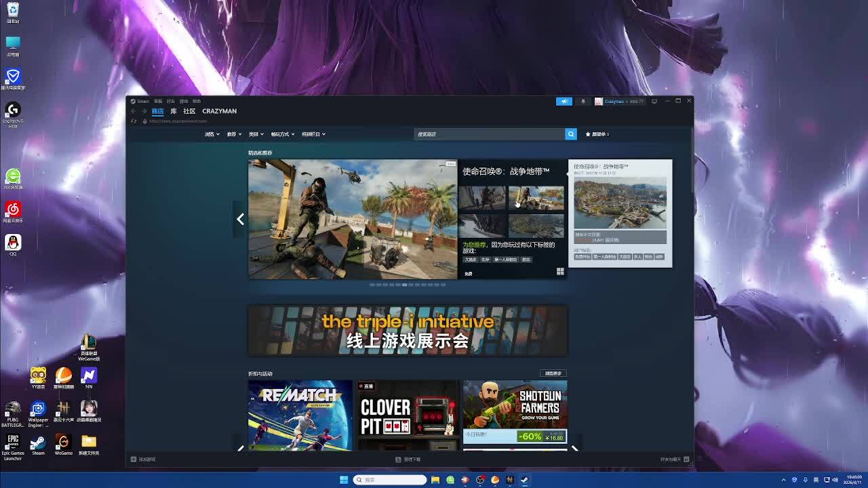Open Friends & Chat icon at bottom right
Screen dimensions: 868x488
coord(686,460)
